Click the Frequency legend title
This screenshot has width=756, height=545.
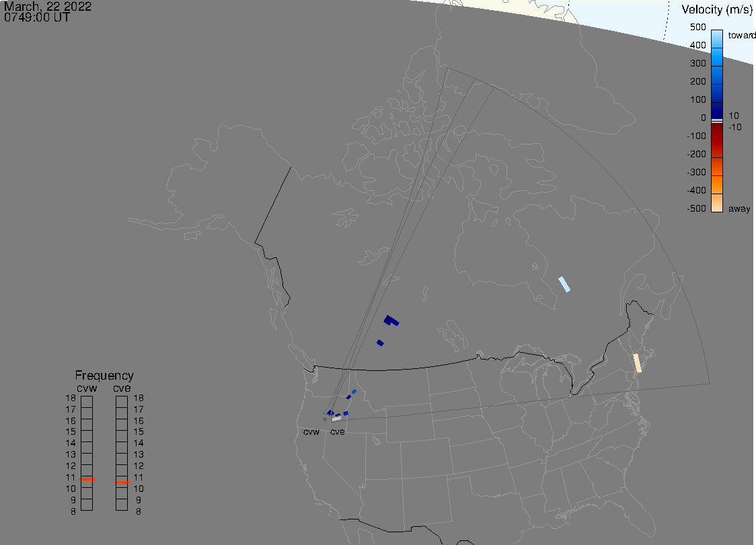(x=104, y=376)
